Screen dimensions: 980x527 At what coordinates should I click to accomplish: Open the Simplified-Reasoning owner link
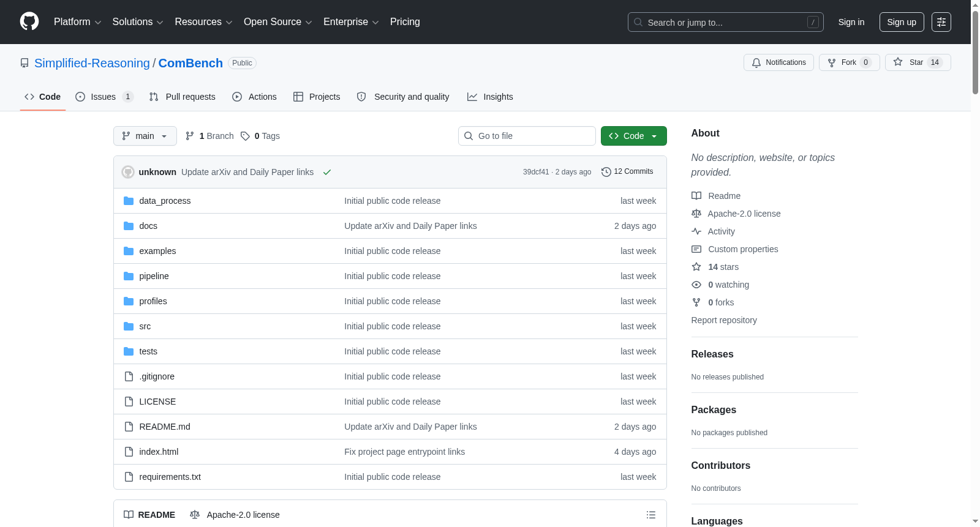pos(92,63)
